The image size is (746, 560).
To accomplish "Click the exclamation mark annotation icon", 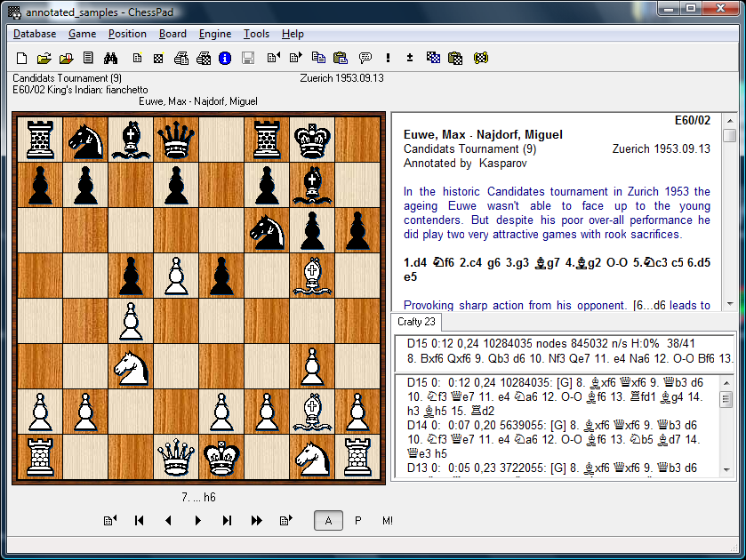I will [388, 59].
